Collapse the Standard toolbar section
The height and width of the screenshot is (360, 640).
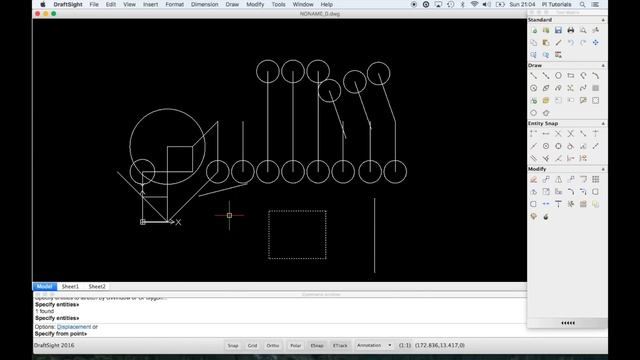pyautogui.click(x=603, y=20)
